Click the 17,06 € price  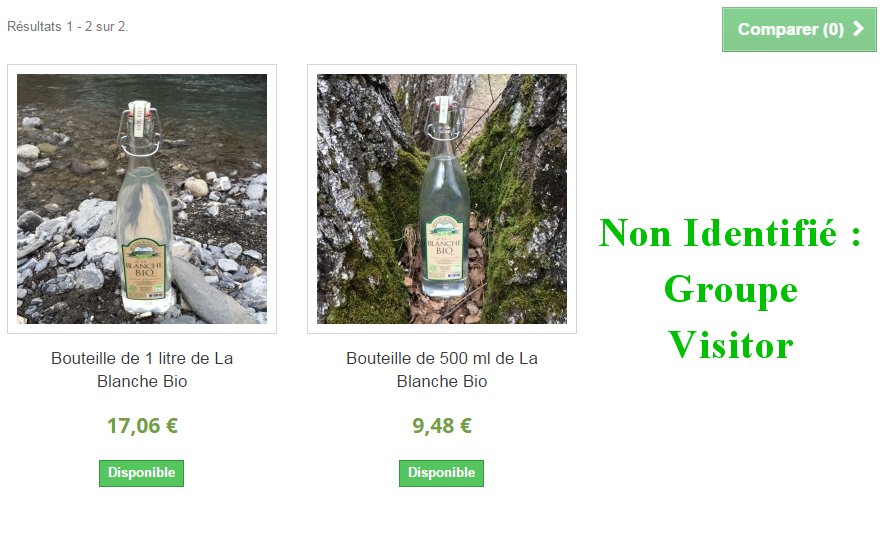pyautogui.click(x=142, y=426)
